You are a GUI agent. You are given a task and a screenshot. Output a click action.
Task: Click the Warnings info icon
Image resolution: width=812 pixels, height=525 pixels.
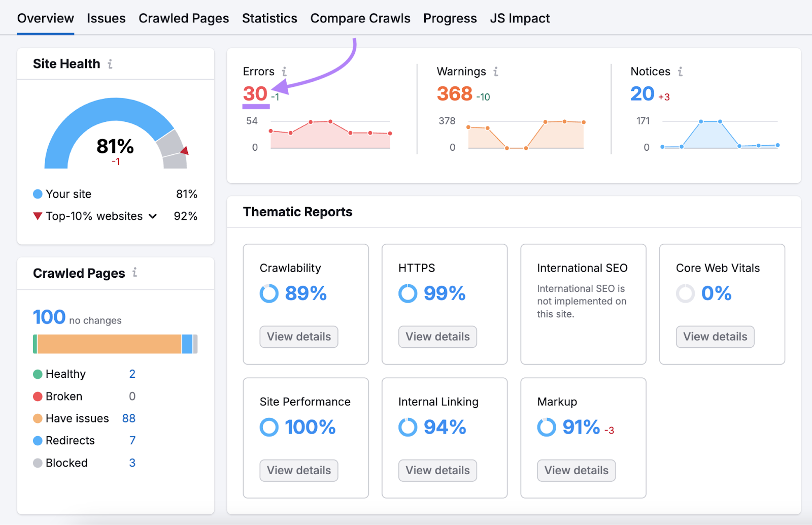coord(496,72)
